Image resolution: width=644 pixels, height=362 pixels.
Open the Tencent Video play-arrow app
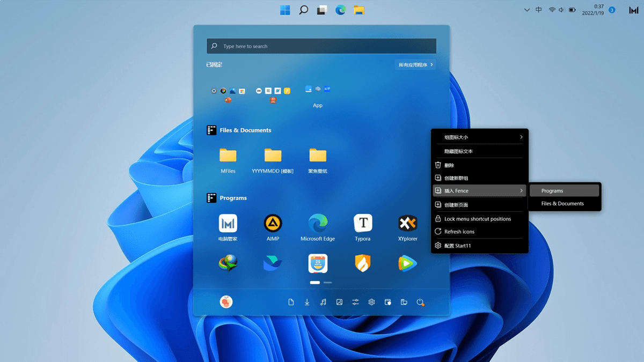point(408,263)
